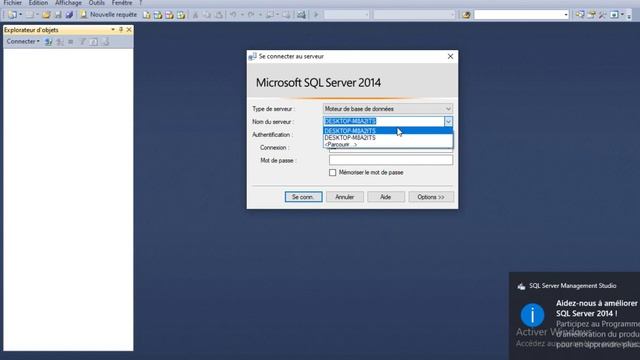Click the Open File folder icon
640x360 pixels.
coord(46,15)
